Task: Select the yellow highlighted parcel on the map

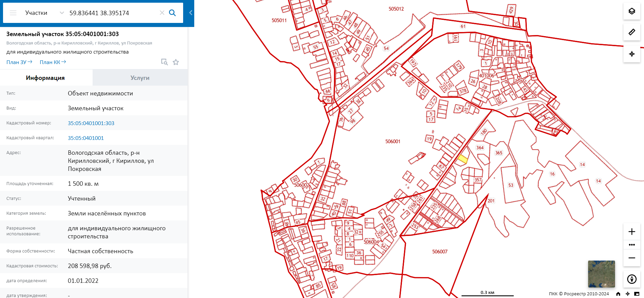Action: point(463,159)
